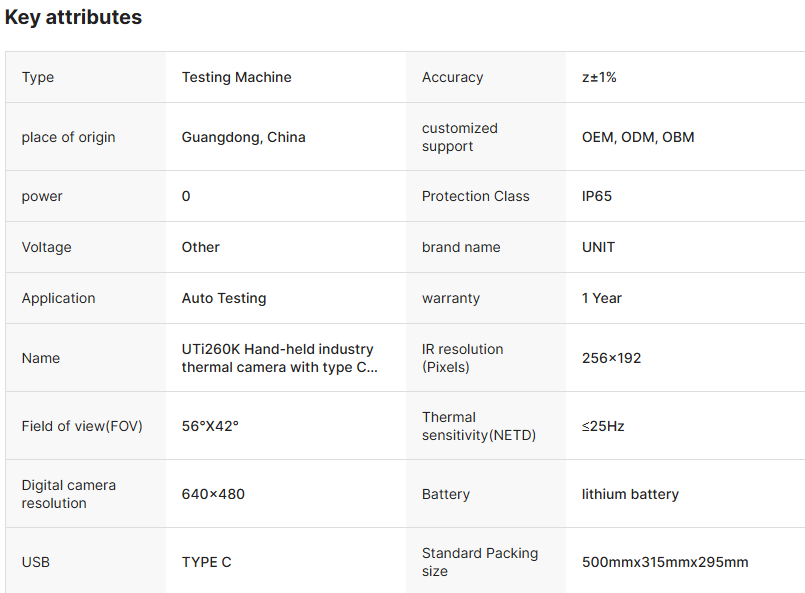Viewport: 805px width, 593px height.
Task: Select the 500mmx315mmx295mm packing size value
Action: click(665, 562)
